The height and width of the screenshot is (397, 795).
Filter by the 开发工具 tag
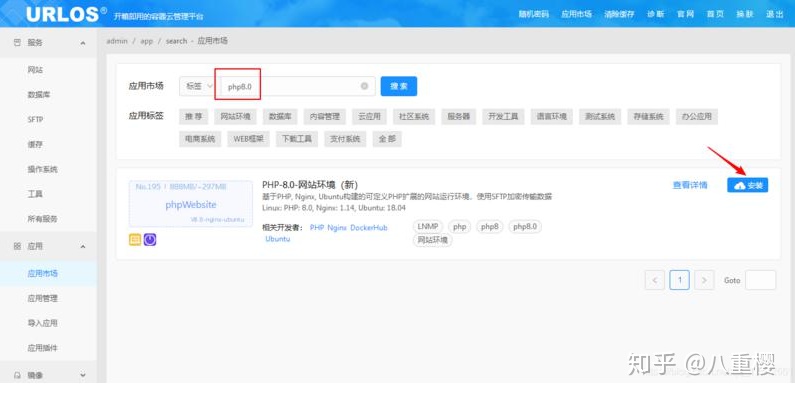click(503, 117)
